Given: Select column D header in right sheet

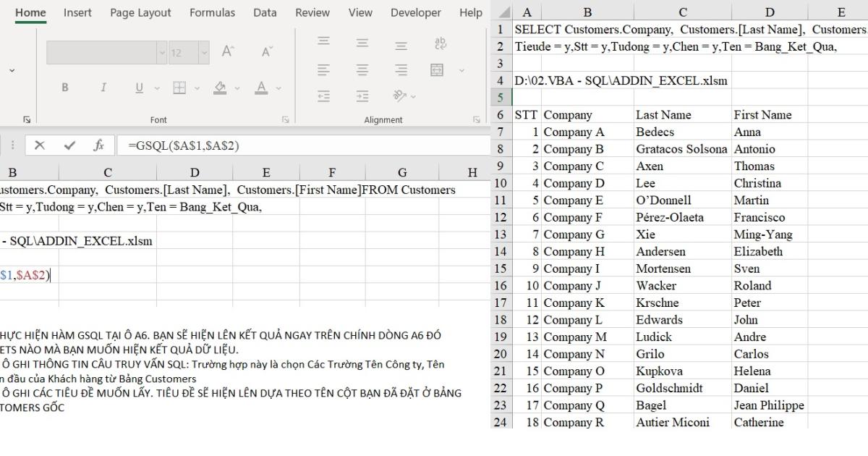Looking at the screenshot, I should pos(770,12).
